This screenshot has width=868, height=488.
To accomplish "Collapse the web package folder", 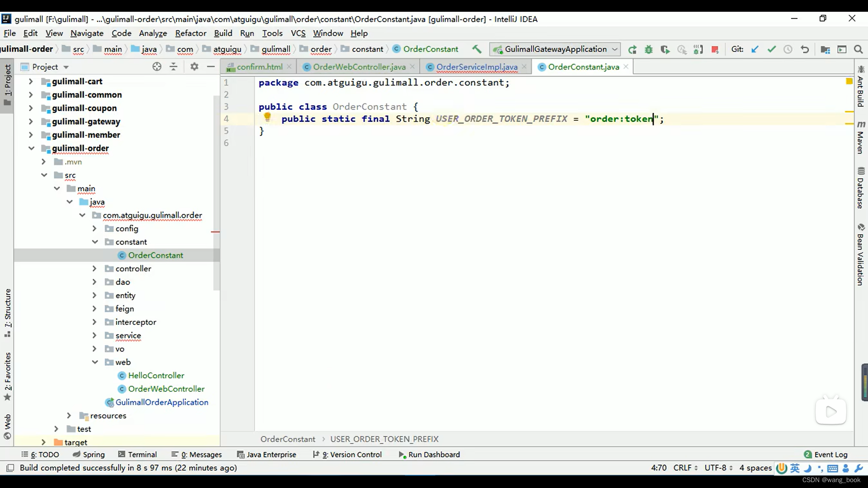I will [95, 362].
